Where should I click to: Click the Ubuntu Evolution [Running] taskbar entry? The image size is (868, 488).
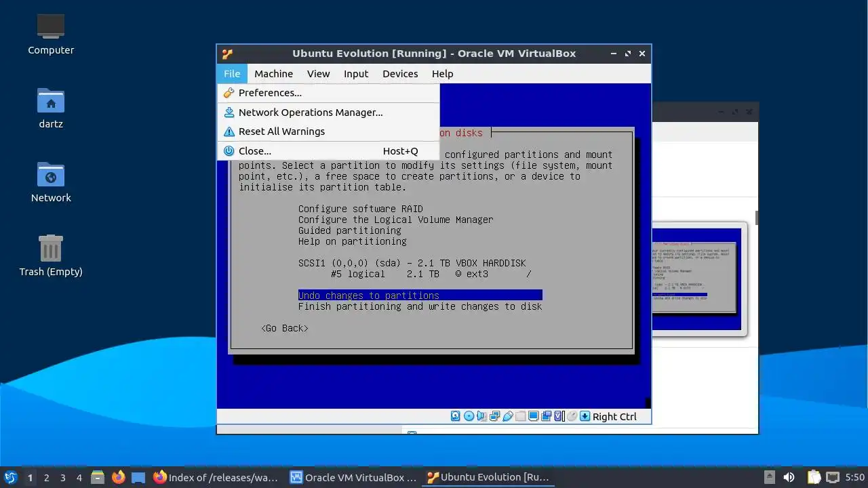point(488,477)
